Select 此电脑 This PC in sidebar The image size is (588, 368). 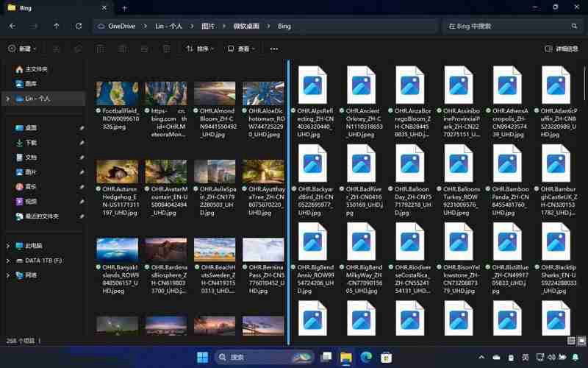[29, 246]
